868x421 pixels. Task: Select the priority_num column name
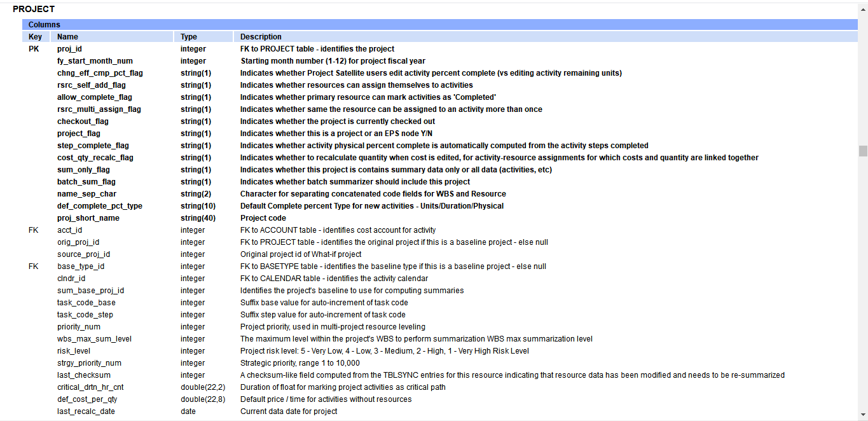tap(79, 327)
